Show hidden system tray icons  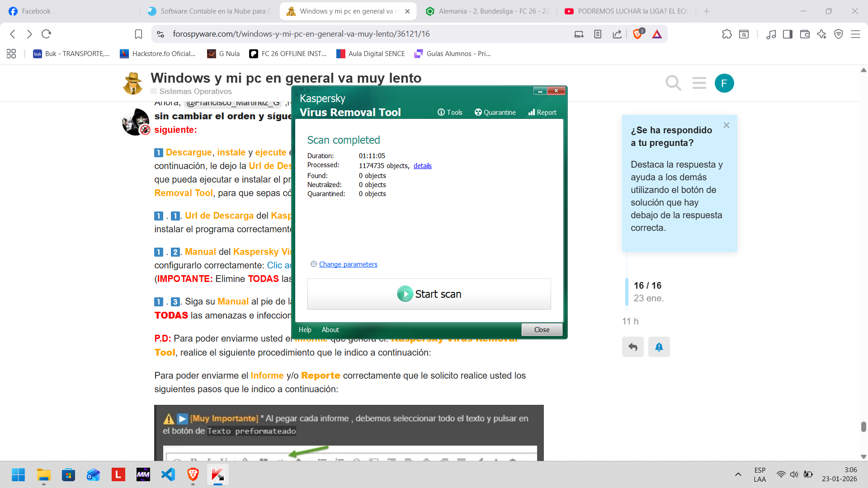738,474
